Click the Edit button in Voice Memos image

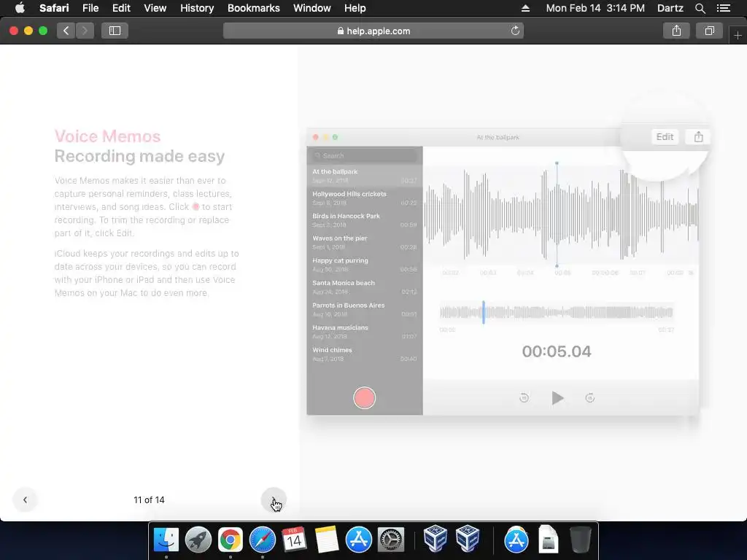tap(665, 137)
